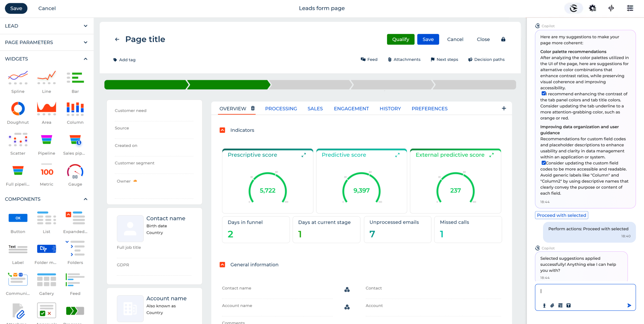The width and height of the screenshot is (644, 324).
Task: Uncheck the tab contrast recommendation checkbox
Action: click(x=544, y=93)
